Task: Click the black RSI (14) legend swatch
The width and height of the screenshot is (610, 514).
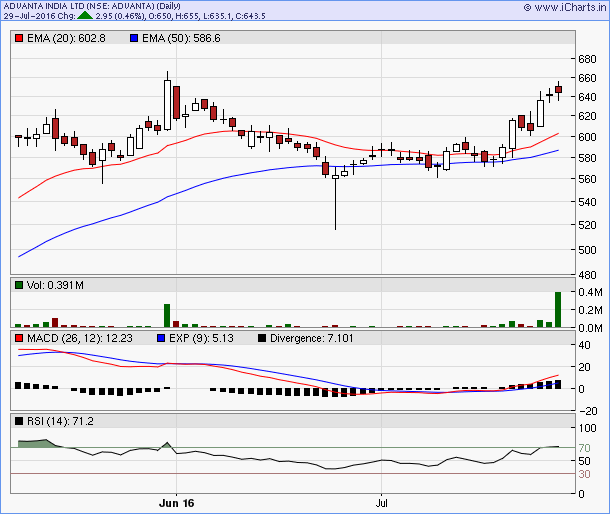Action: (x=19, y=421)
